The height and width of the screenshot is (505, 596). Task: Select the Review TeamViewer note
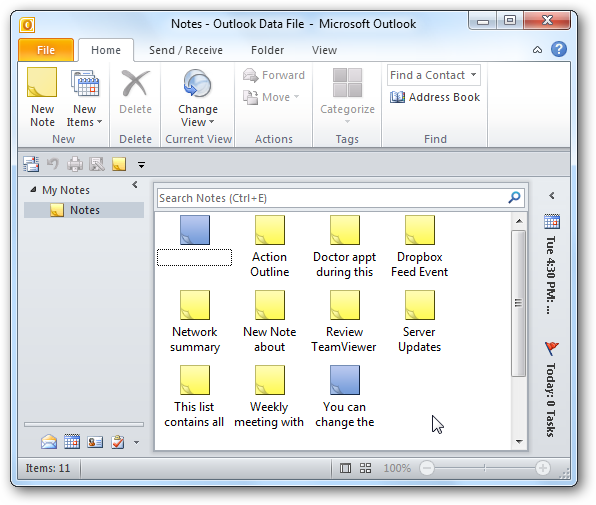tap(344, 322)
